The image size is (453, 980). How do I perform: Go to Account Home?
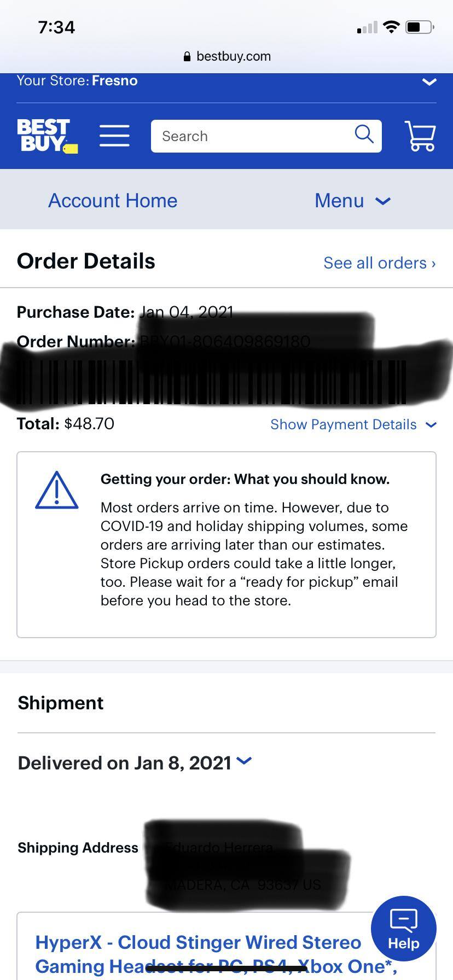point(112,201)
